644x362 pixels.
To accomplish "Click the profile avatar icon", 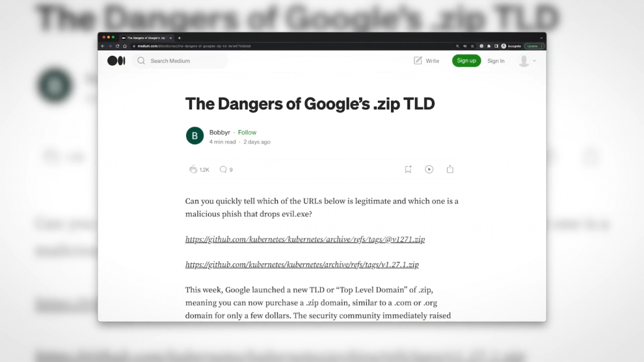I will 524,61.
